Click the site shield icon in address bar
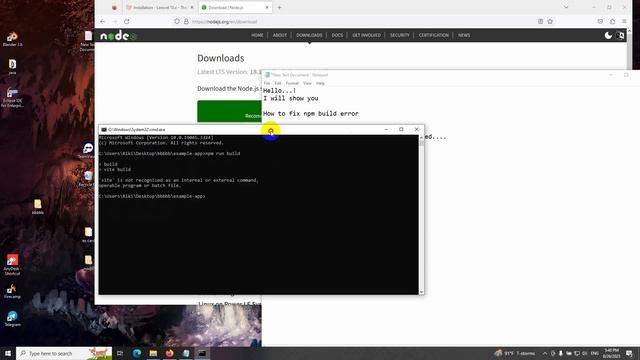The width and height of the screenshot is (640, 360). point(177,21)
